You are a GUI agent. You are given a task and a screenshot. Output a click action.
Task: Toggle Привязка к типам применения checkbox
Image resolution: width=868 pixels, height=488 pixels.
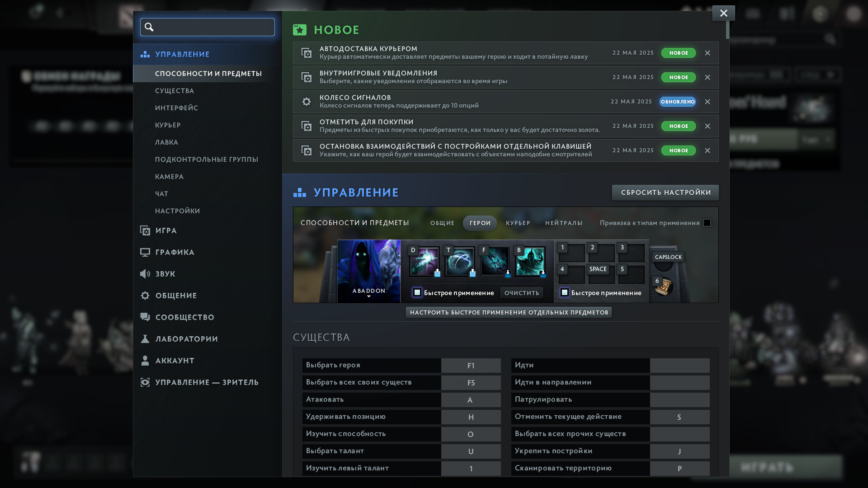tap(707, 223)
